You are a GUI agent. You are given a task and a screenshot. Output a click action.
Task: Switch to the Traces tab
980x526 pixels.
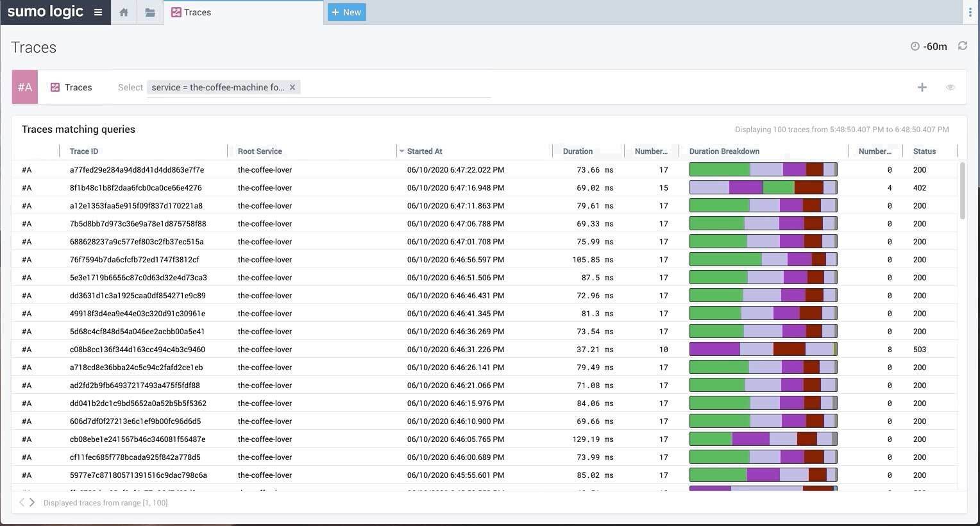click(x=191, y=12)
